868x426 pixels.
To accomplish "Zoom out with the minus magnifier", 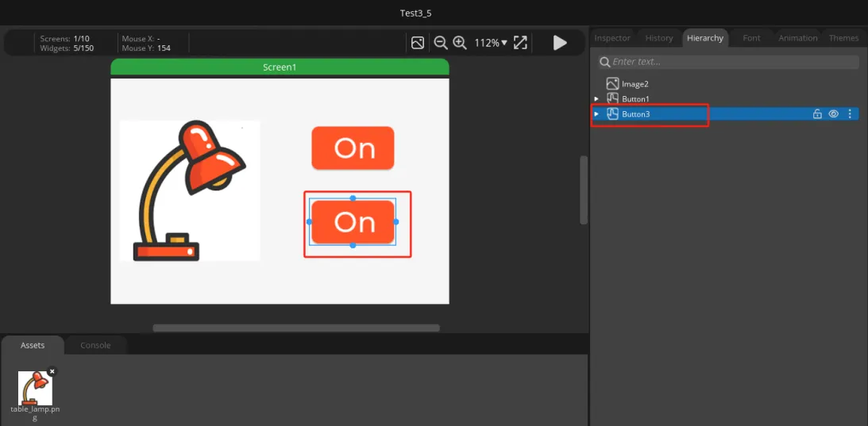I will (441, 43).
